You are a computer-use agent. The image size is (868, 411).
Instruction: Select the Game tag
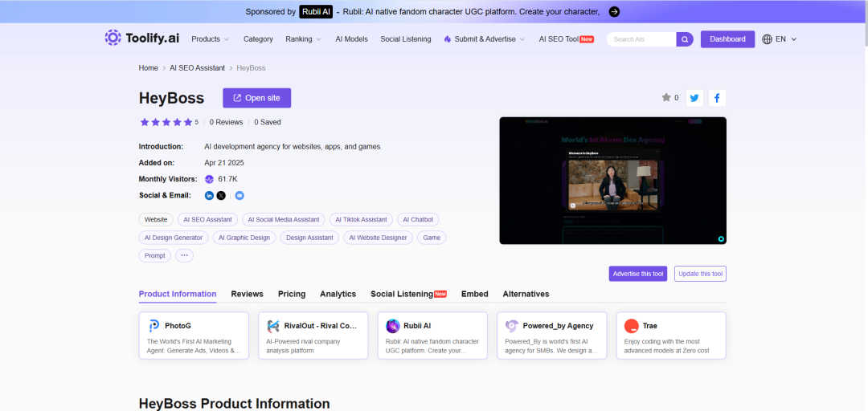click(x=432, y=238)
